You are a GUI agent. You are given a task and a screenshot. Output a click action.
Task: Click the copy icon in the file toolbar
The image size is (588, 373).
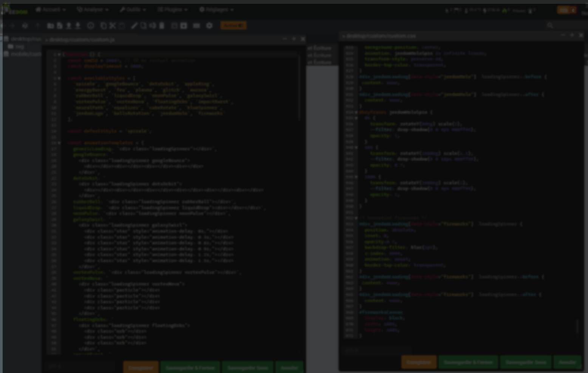pyautogui.click(x=104, y=26)
